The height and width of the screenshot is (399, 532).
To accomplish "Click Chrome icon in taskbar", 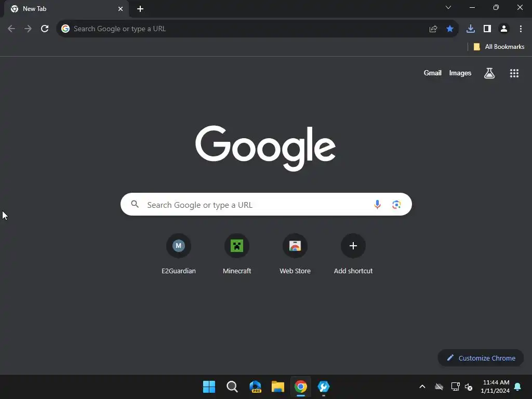I will 301,387.
